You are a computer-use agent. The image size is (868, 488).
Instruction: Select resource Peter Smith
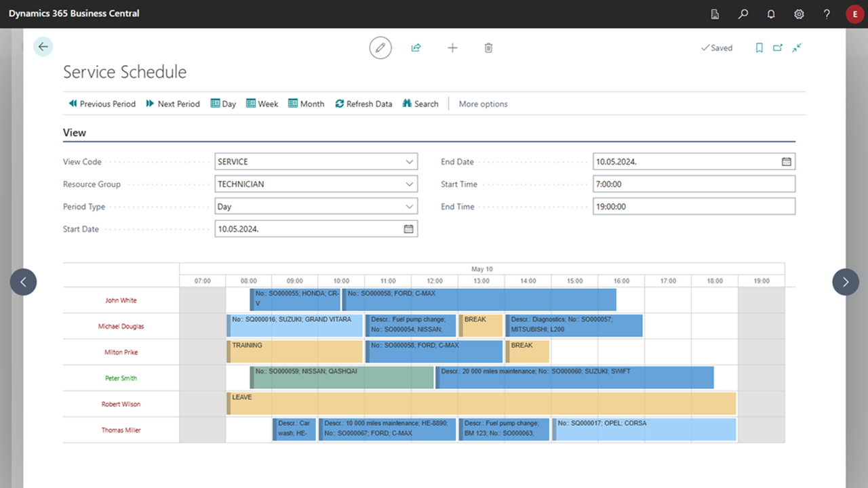click(x=121, y=378)
